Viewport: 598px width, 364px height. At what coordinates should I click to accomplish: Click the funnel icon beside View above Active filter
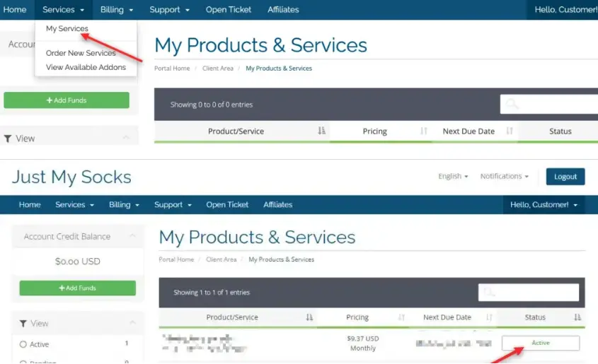[23, 323]
